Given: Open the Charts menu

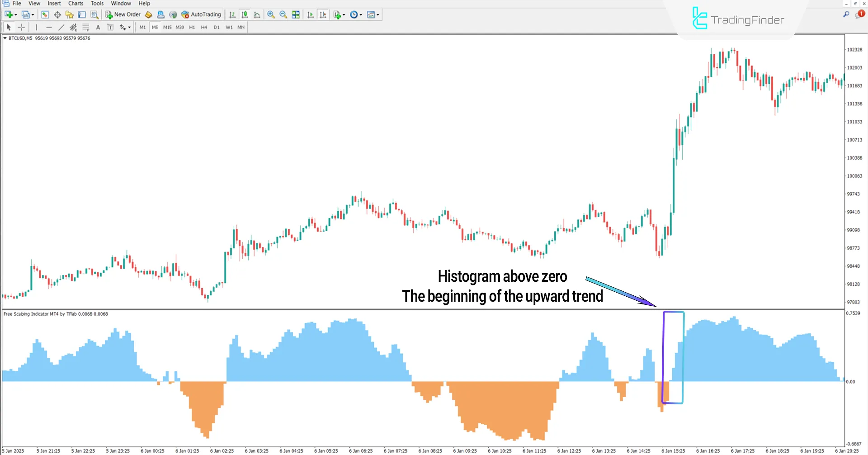Looking at the screenshot, I should 75,3.
